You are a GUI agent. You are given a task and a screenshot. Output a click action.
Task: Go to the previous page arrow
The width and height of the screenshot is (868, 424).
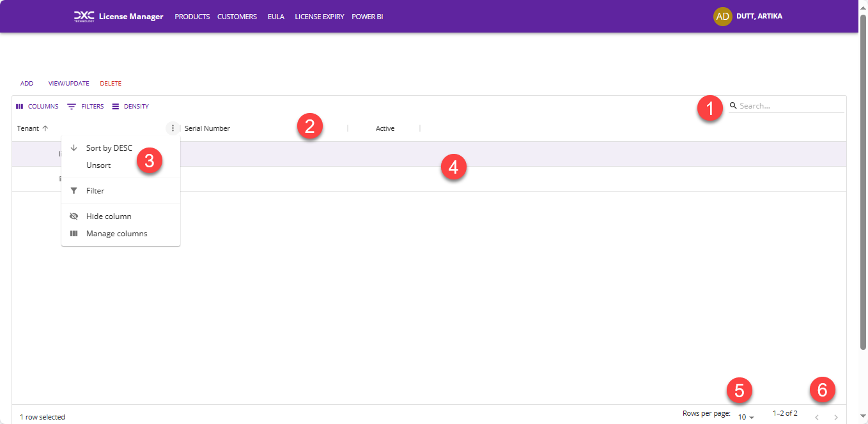click(x=816, y=417)
